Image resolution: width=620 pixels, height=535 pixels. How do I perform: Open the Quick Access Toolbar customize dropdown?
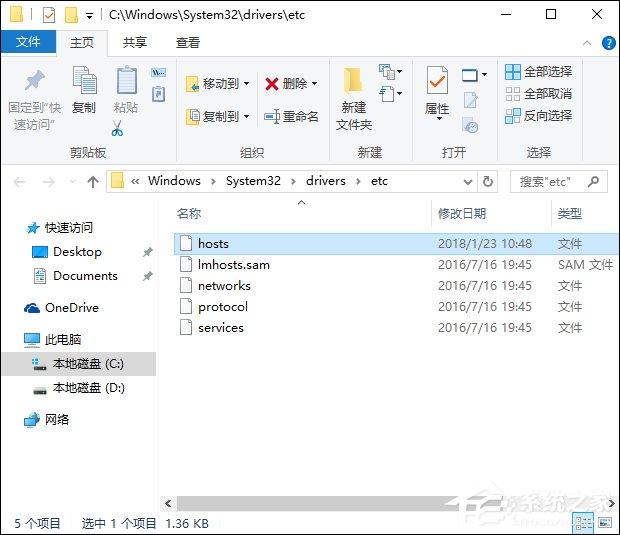point(90,16)
